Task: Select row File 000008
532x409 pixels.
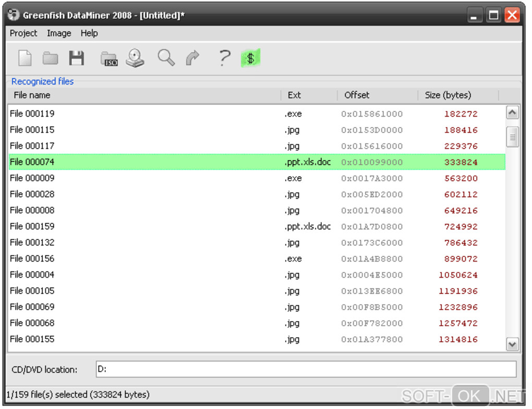Action: (x=257, y=210)
